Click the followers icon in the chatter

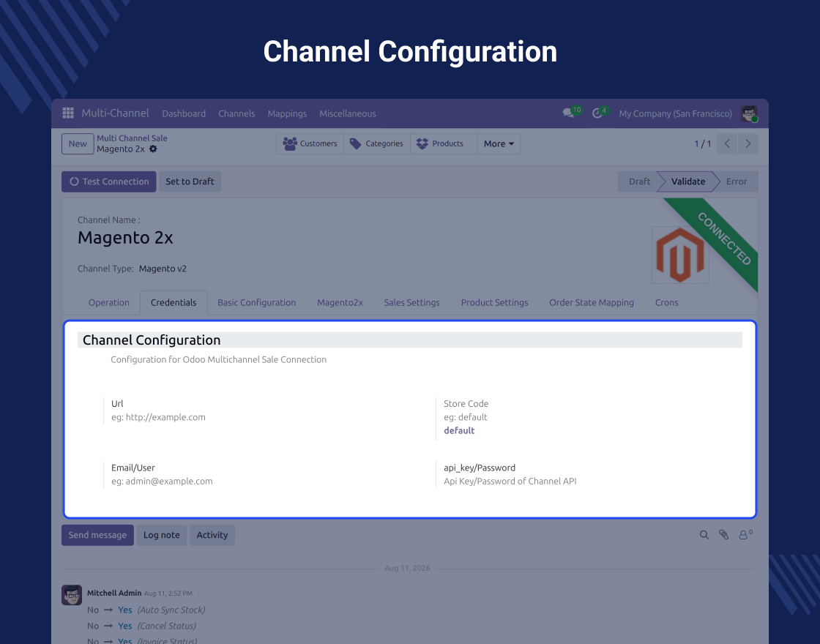[x=745, y=534]
